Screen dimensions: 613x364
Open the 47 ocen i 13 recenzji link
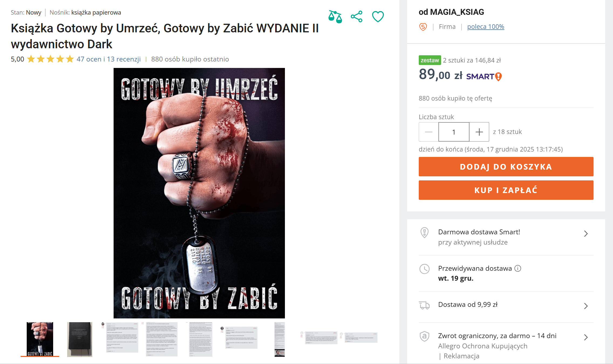pos(108,59)
